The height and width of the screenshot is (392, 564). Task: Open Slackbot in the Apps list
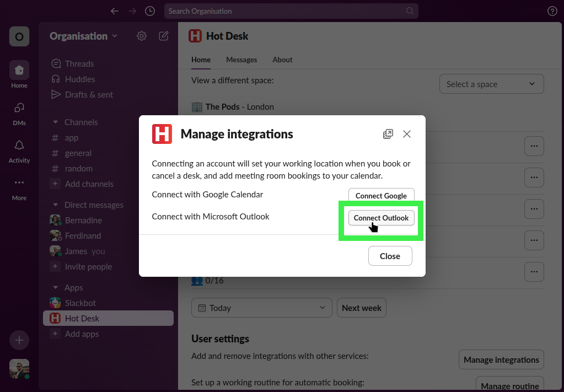point(108,303)
